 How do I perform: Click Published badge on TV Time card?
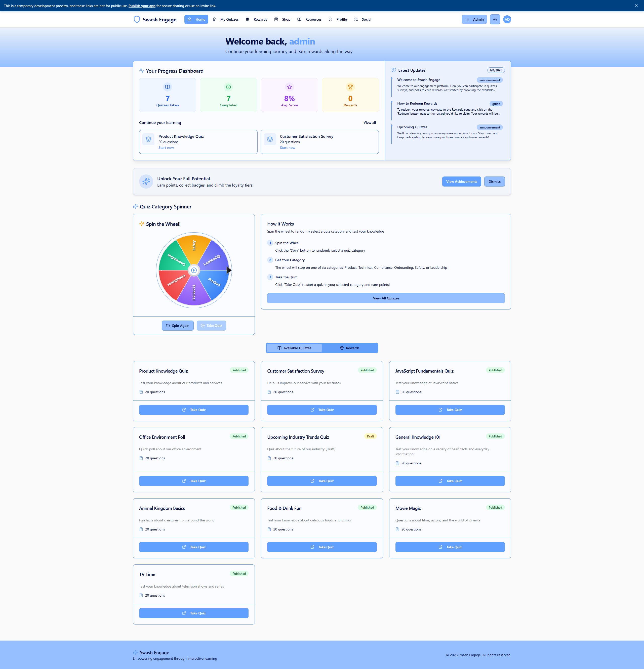[239, 574]
